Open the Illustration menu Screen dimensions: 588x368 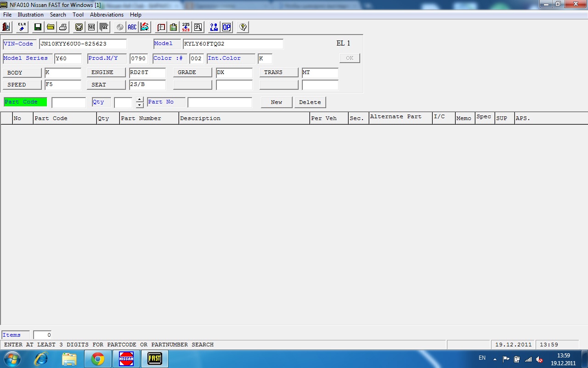coord(30,15)
